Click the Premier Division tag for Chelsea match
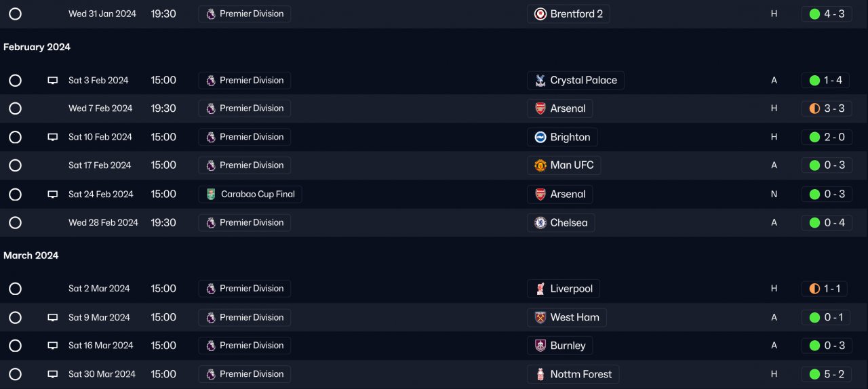 click(x=245, y=223)
